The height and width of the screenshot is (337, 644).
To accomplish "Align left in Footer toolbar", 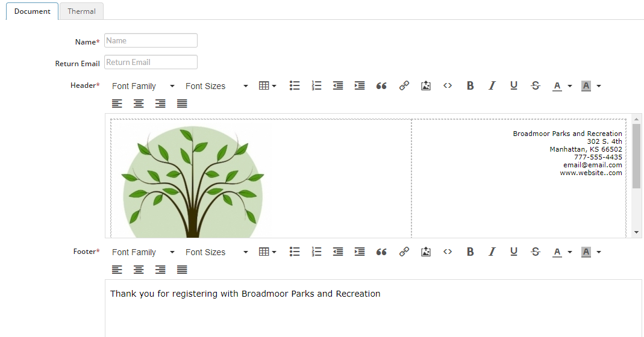I will [117, 270].
